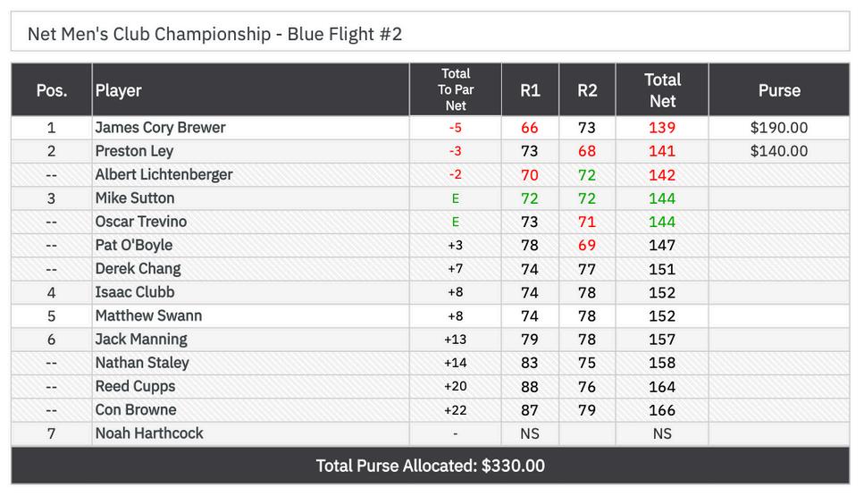Open Albert Lichtenberger's player entry
Image resolution: width=864 pixels, height=504 pixels.
coord(164,175)
